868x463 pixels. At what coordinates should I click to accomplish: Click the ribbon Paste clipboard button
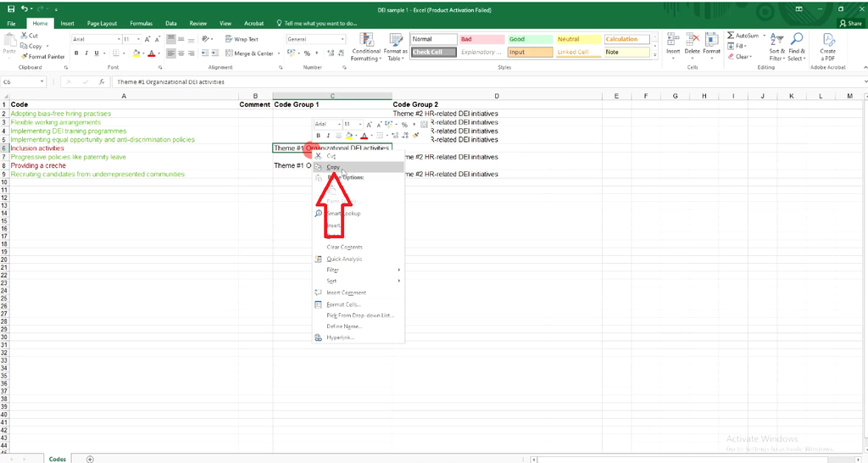coord(9,43)
